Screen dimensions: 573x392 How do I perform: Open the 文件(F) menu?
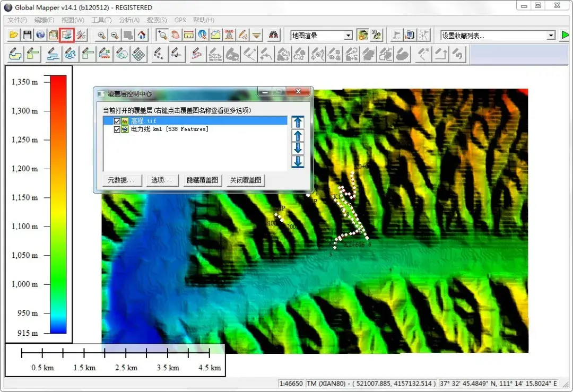click(17, 20)
